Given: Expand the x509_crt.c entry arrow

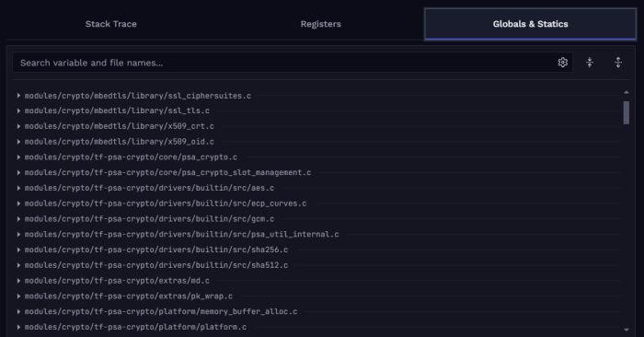Looking at the screenshot, I should point(18,126).
